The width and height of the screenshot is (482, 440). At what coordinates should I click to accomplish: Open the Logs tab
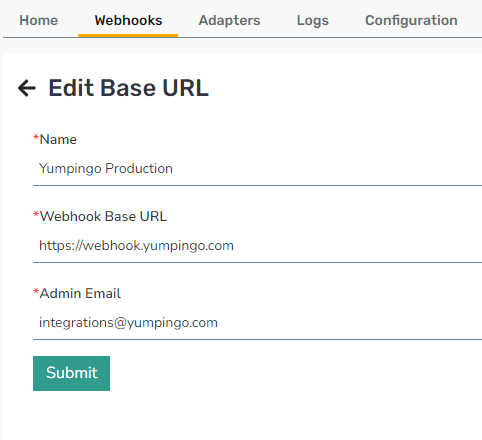(313, 20)
